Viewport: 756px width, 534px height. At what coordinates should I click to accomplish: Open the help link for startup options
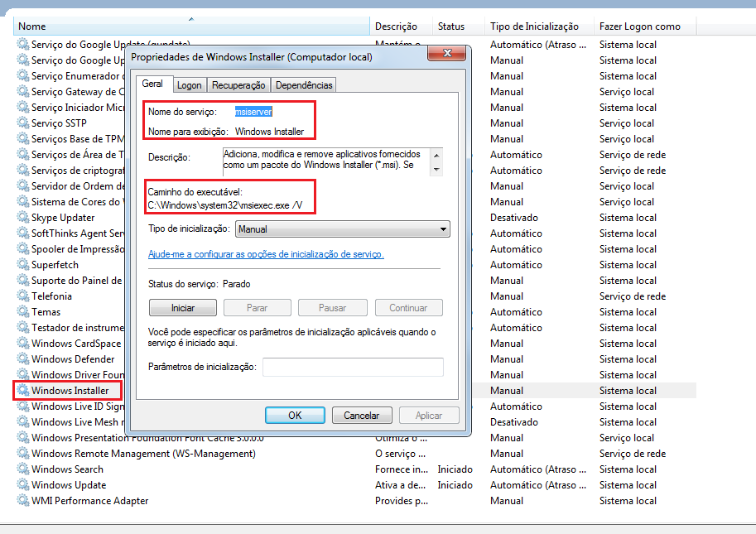click(x=266, y=254)
